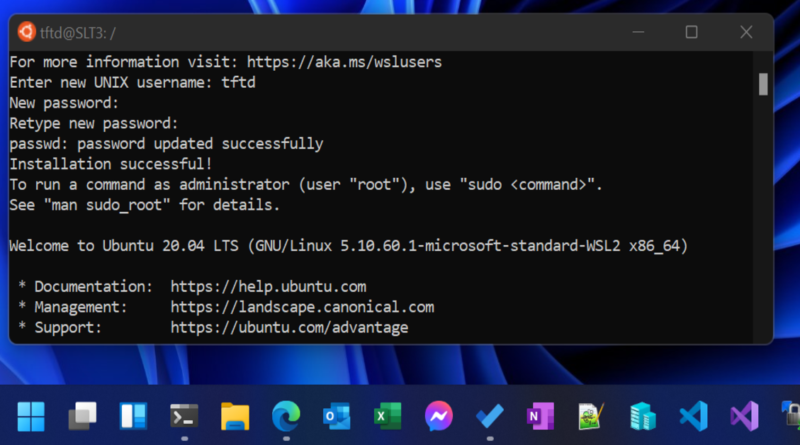Minimize the Ubuntu terminal window
This screenshot has height=445, width=800.
(638, 32)
